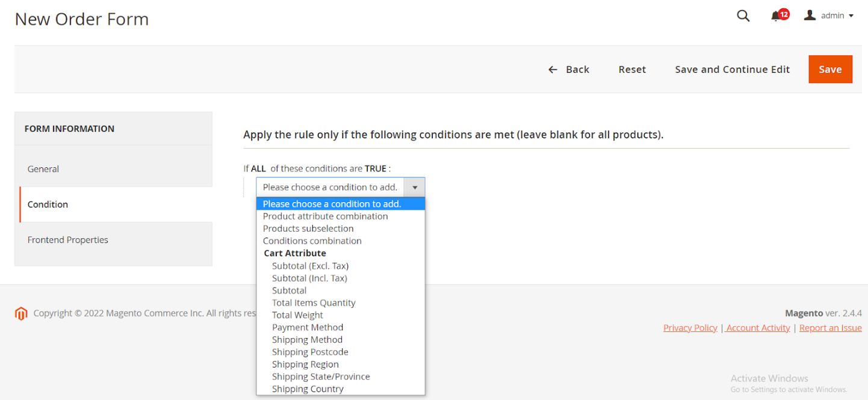
Task: Select Subtotal (Excl. Tax) condition
Action: [x=310, y=266]
